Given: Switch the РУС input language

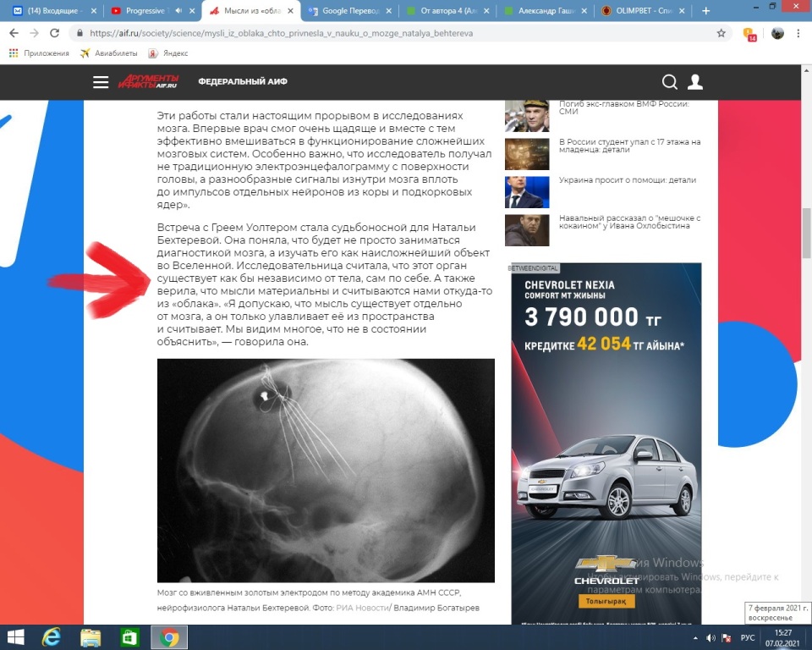Looking at the screenshot, I should pyautogui.click(x=748, y=638).
